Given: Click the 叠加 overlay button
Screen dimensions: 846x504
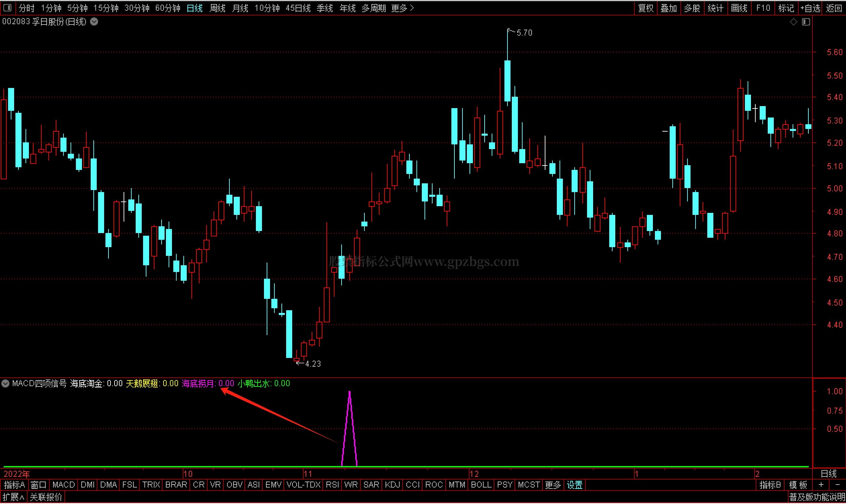Looking at the screenshot, I should (x=669, y=8).
